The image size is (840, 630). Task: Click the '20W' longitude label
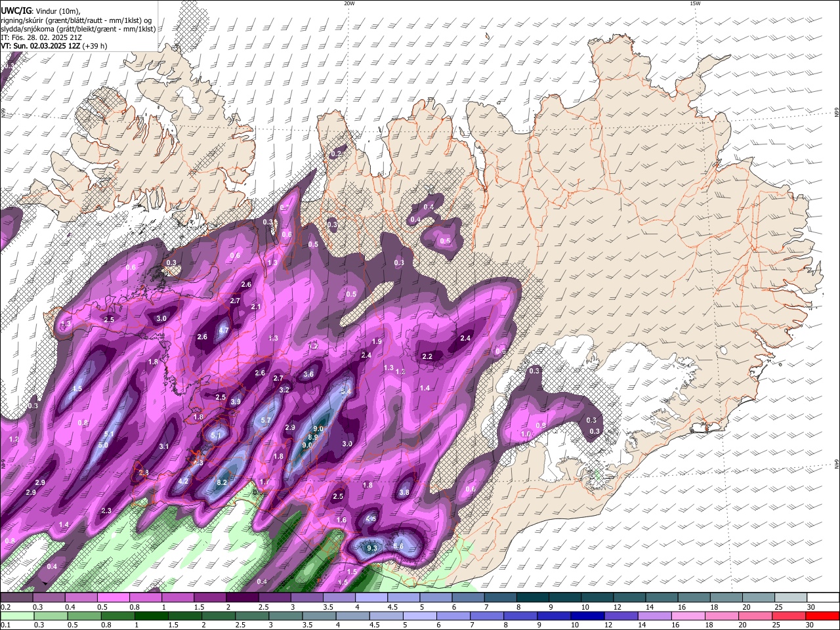[x=349, y=3]
